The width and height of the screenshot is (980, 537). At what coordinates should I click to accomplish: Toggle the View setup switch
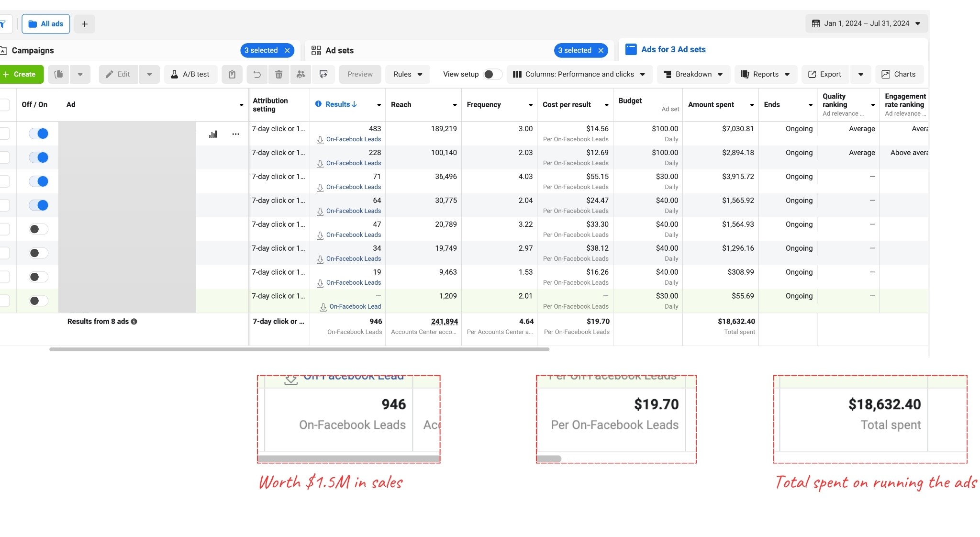[x=492, y=74]
